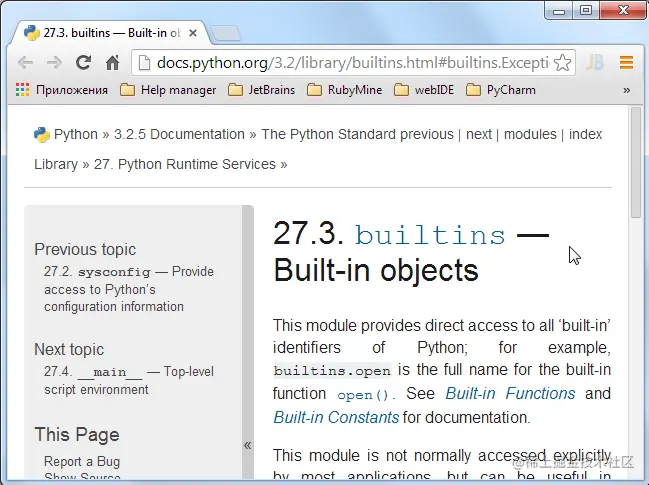Bookmark this page with the star icon
Screen dimensions: 649x485
click(562, 63)
